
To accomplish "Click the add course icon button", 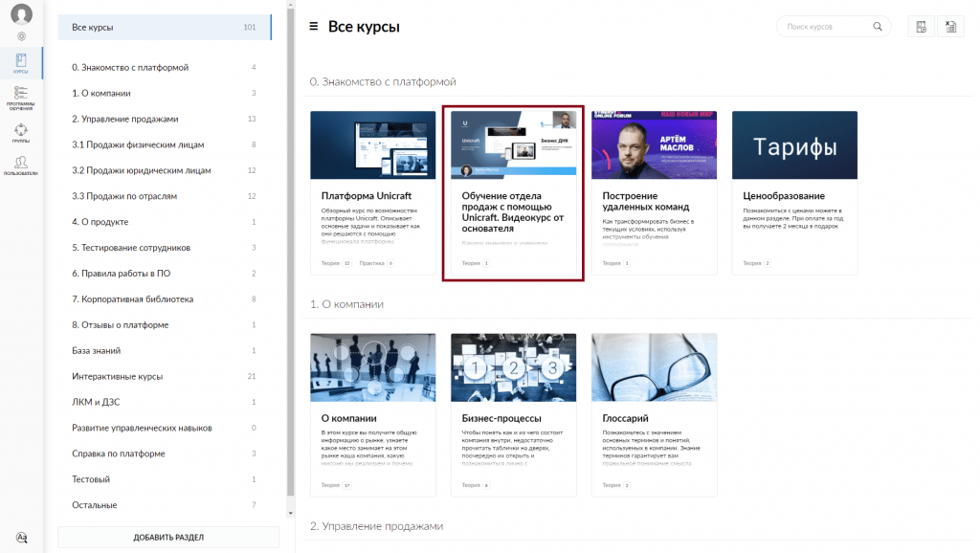I will pos(922,27).
